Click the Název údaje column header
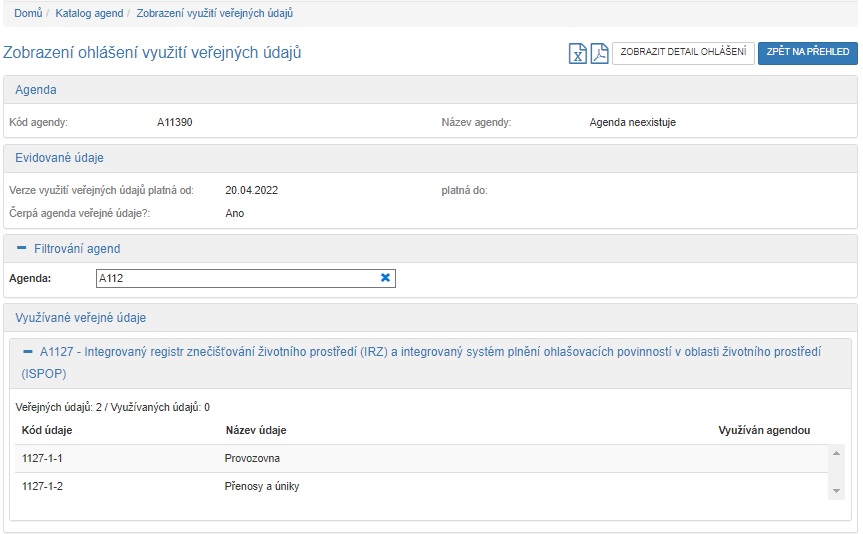The width and height of the screenshot is (863, 534). [256, 431]
